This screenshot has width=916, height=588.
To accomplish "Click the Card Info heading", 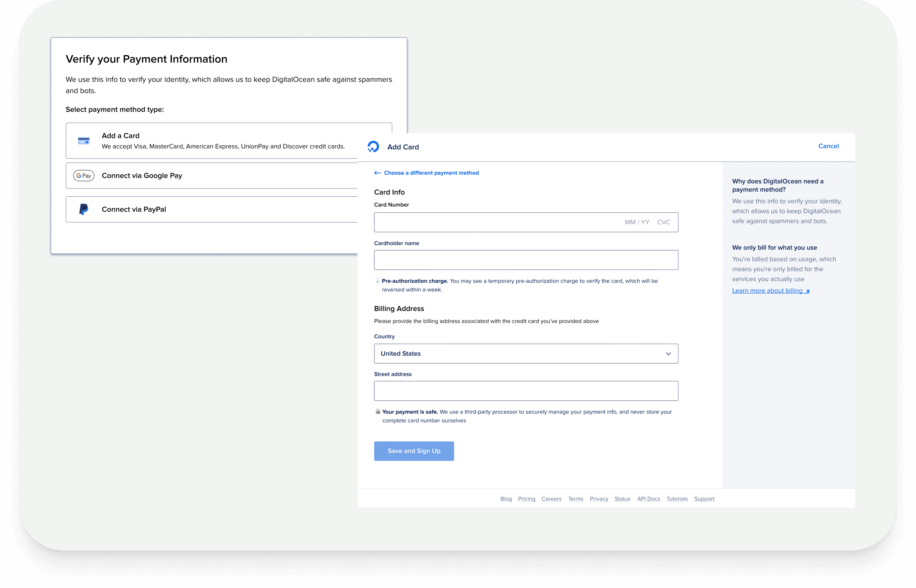I will pyautogui.click(x=389, y=192).
